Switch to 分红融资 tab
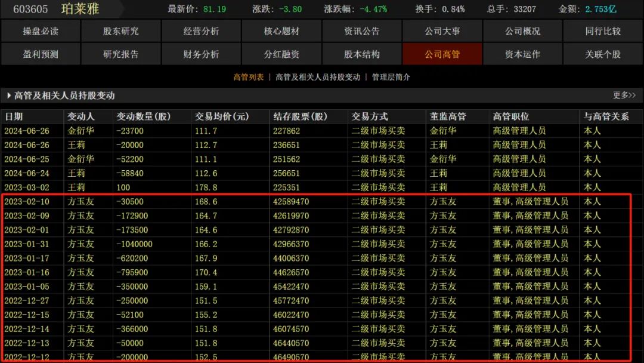This screenshot has width=644, height=363. [281, 54]
